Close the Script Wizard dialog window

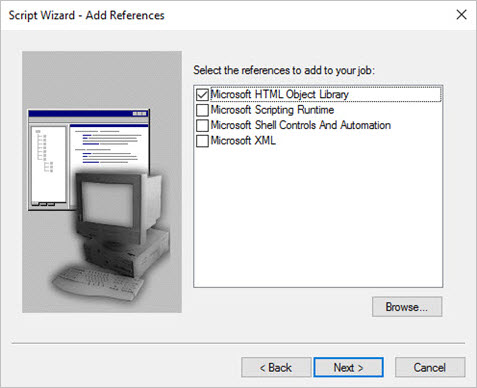click(461, 15)
